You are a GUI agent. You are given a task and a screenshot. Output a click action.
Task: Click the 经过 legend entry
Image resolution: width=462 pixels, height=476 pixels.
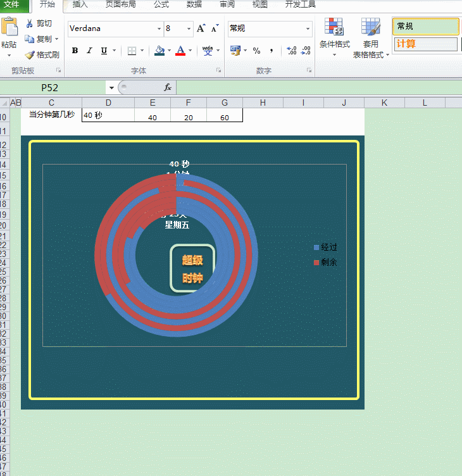point(325,247)
